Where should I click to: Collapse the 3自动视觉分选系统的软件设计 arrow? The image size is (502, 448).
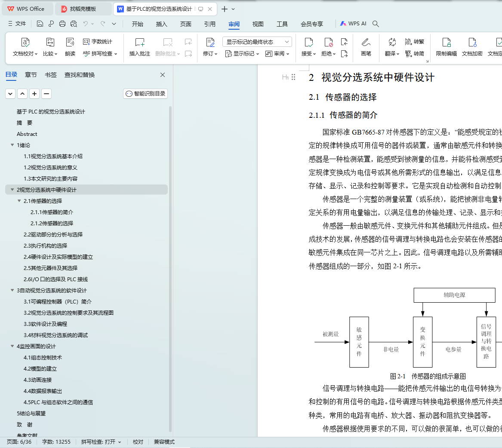click(x=12, y=291)
